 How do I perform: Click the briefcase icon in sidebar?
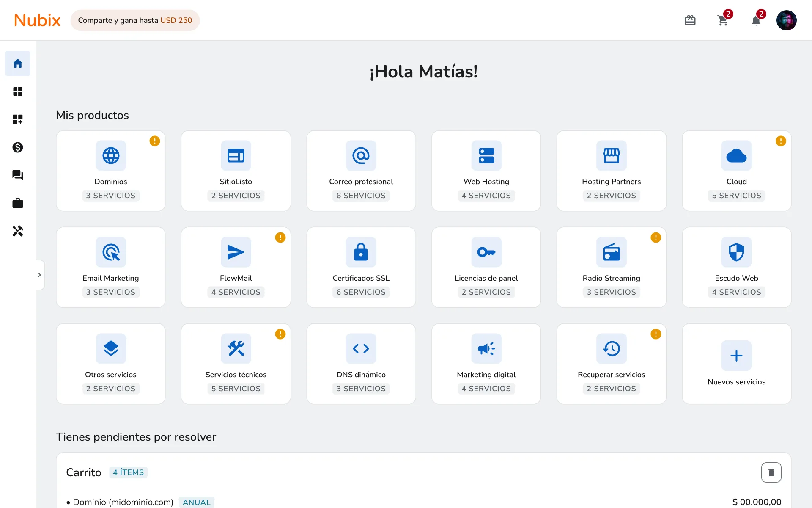tap(18, 203)
